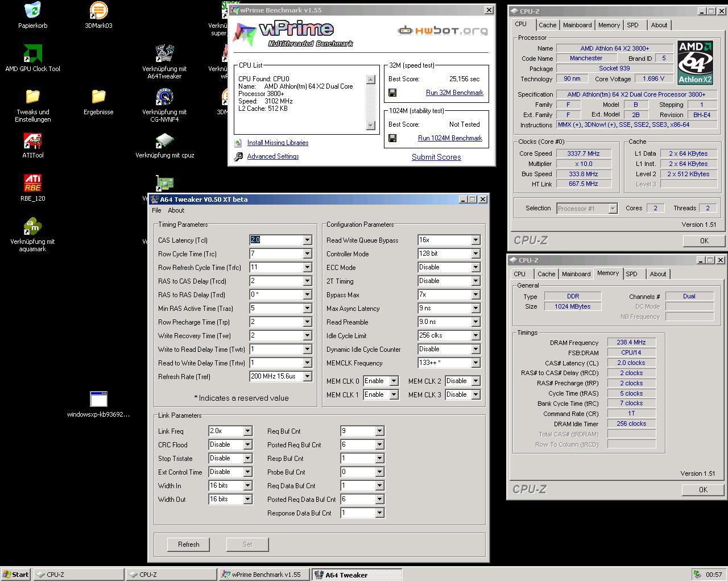728x582 pixels.
Task: Click Refresh button in A64 Tweaker
Action: point(189,544)
